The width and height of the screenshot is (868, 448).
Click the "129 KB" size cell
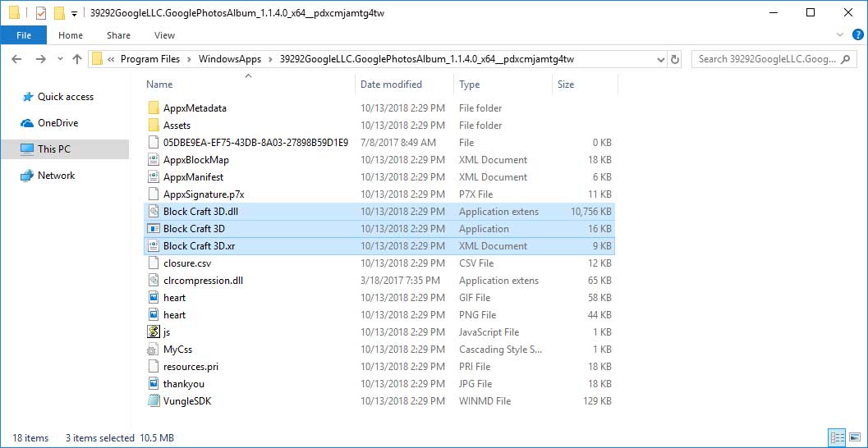pos(597,401)
